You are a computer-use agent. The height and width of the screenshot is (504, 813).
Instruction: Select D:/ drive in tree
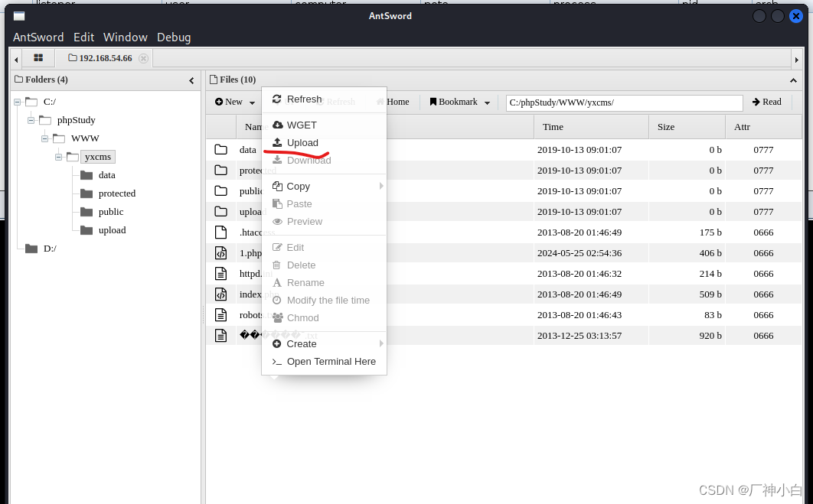[x=50, y=249]
